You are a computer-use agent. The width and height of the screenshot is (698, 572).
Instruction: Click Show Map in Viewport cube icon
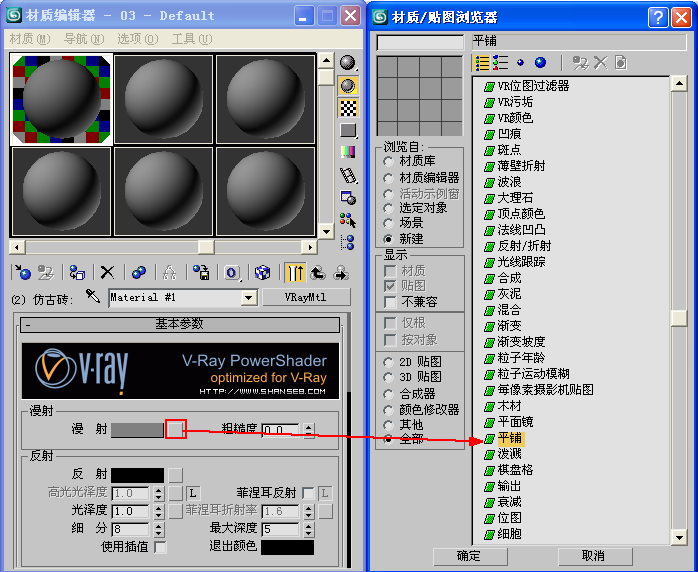pyautogui.click(x=262, y=272)
